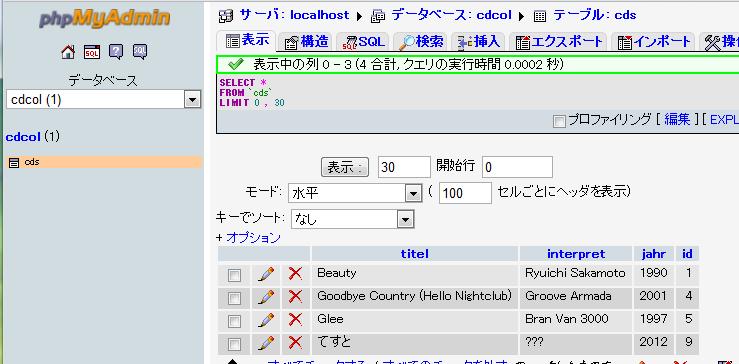Click the 表示 button
The image size is (739, 364).
[345, 167]
